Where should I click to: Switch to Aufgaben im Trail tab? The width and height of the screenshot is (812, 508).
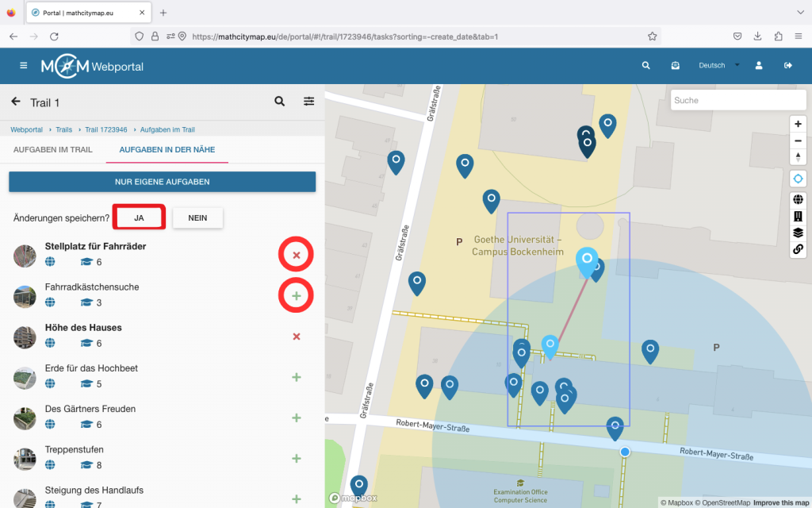(x=53, y=149)
